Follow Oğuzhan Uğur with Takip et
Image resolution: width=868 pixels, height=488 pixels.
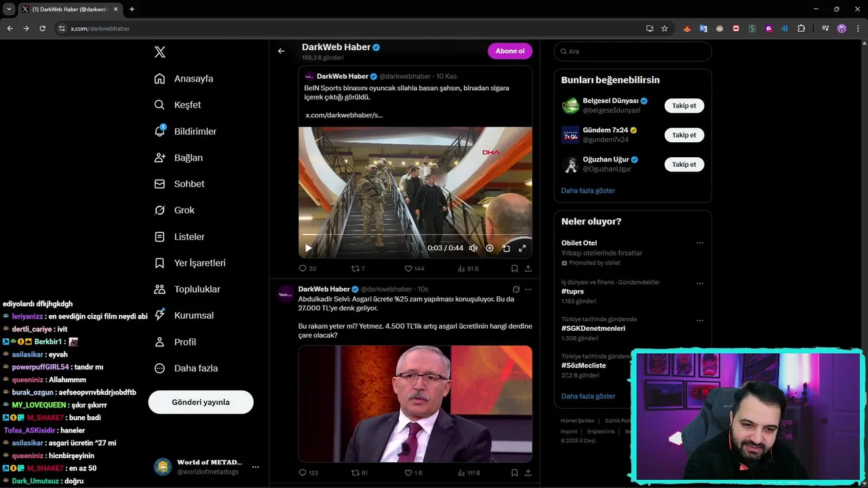tap(684, 164)
